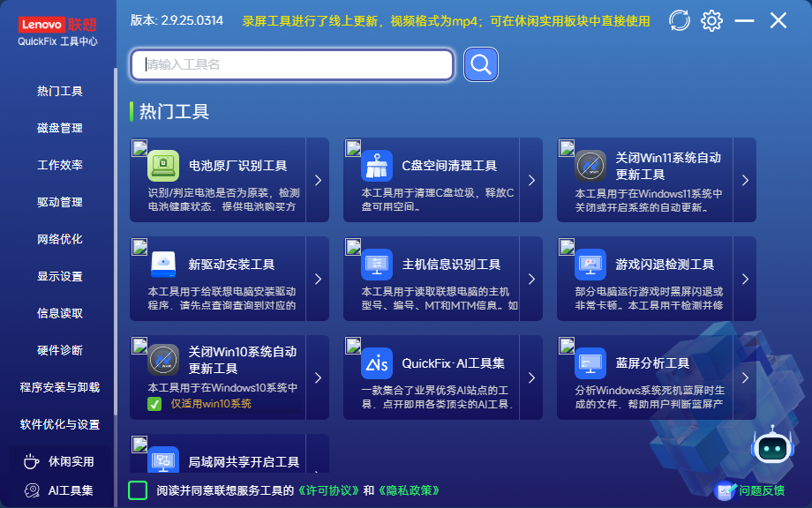Viewport: 812px width, 508px height.
Task: Click the 仅适用win10系统 orange label
Action: [211, 404]
